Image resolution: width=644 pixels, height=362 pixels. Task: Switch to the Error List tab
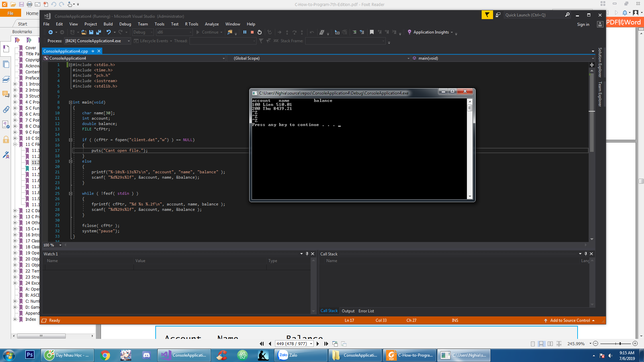[366, 311]
